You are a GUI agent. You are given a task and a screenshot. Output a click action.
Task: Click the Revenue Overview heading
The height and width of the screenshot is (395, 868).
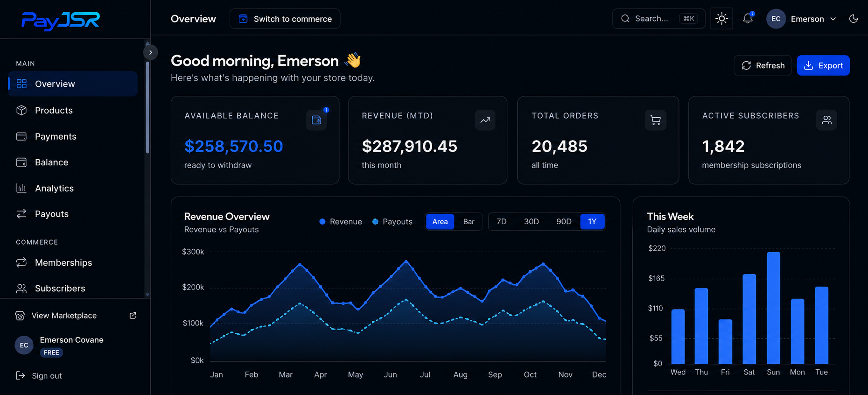[226, 216]
